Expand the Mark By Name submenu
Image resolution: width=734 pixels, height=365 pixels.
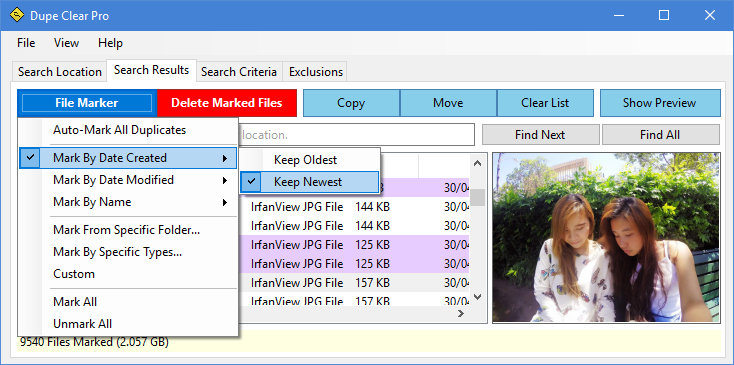[128, 202]
